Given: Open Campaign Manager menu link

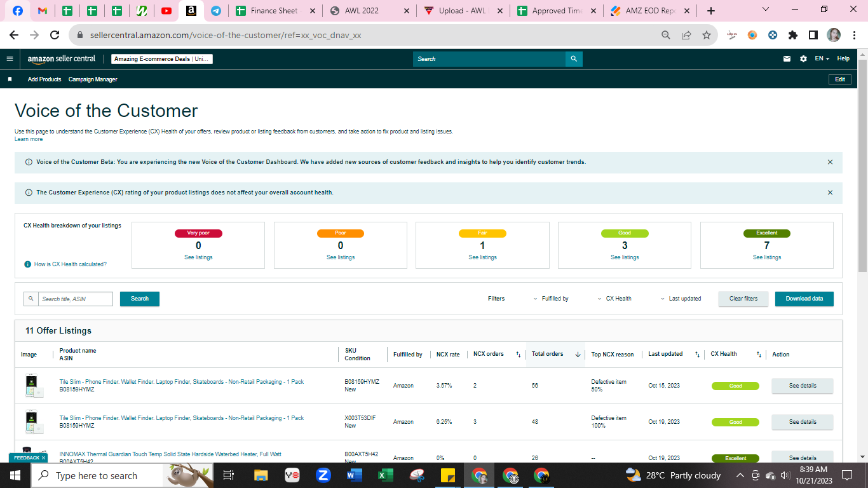Looking at the screenshot, I should 93,79.
